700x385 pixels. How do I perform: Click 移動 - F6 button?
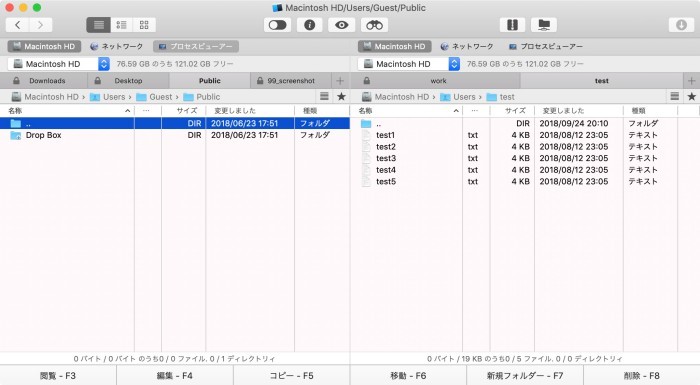tap(408, 376)
